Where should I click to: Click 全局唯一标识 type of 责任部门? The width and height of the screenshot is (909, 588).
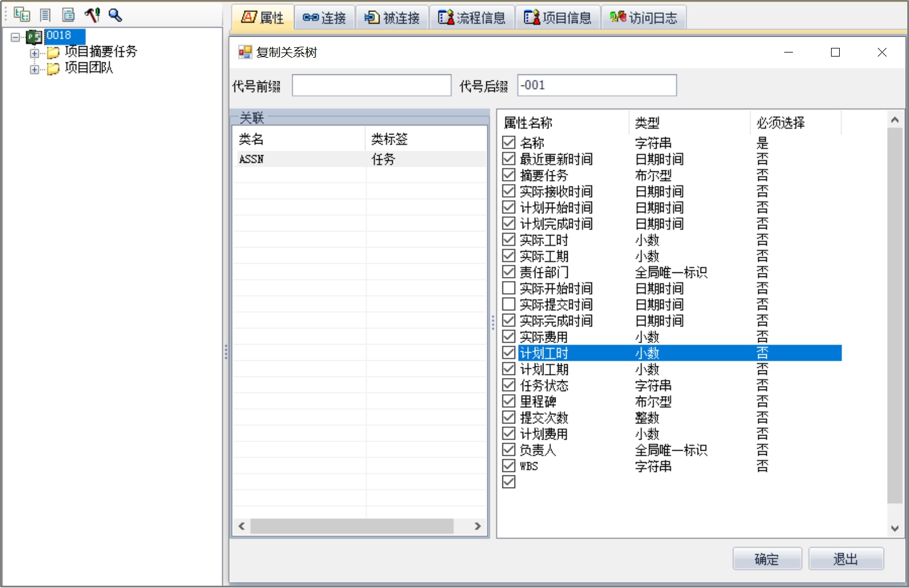tap(671, 272)
